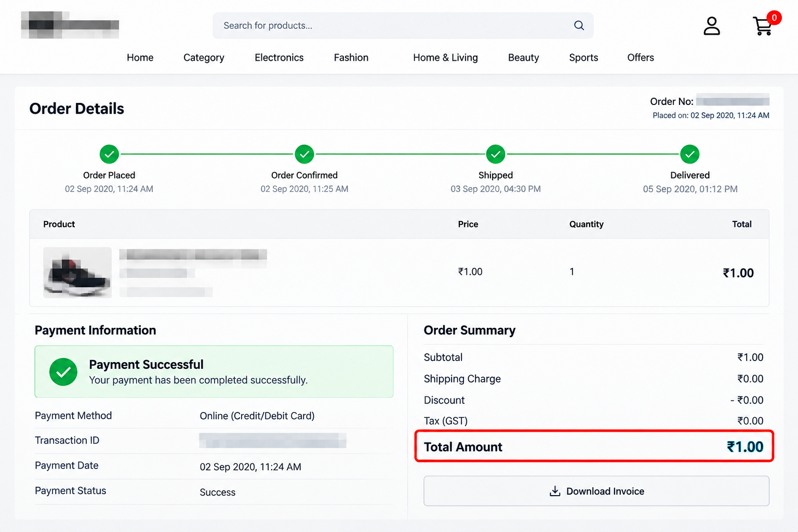Click the Download Invoice button
The image size is (798, 532).
596,491
